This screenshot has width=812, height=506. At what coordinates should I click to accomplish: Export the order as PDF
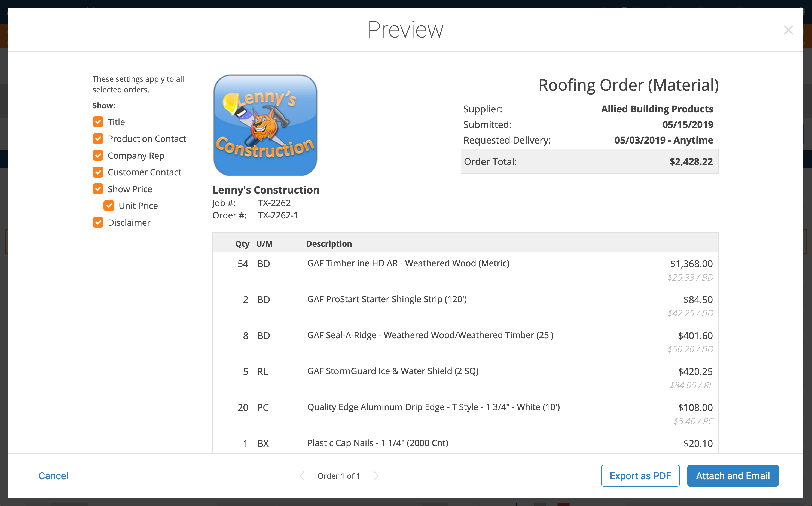click(x=640, y=475)
